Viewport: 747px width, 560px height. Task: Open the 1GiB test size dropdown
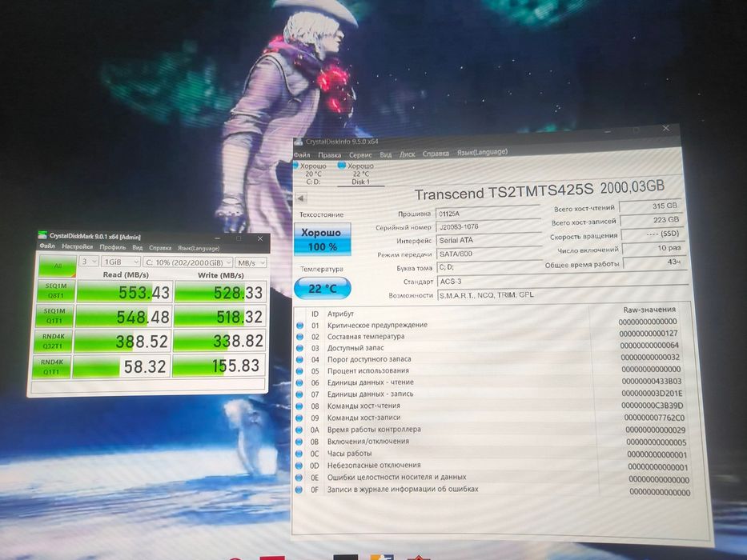pos(121,262)
